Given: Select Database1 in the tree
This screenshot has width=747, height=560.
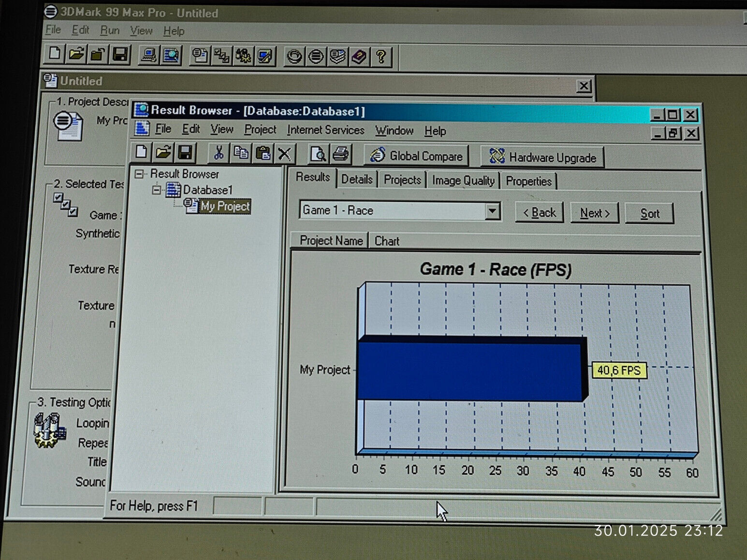Looking at the screenshot, I should point(208,190).
